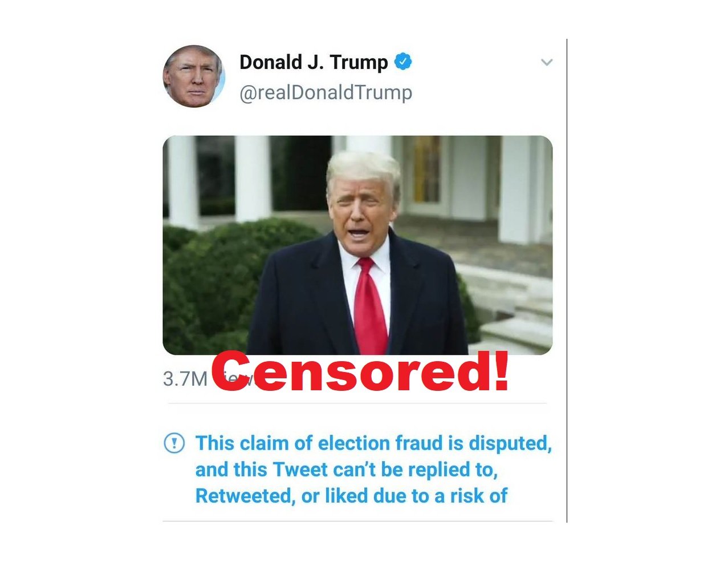Click the red 'Censored!' overlay text
Image resolution: width=728 pixels, height=574 pixels.
[360, 371]
